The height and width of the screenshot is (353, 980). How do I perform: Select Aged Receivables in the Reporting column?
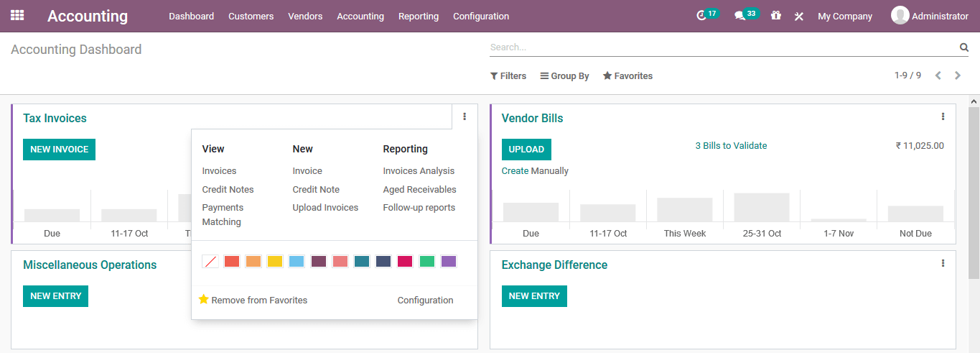point(419,189)
